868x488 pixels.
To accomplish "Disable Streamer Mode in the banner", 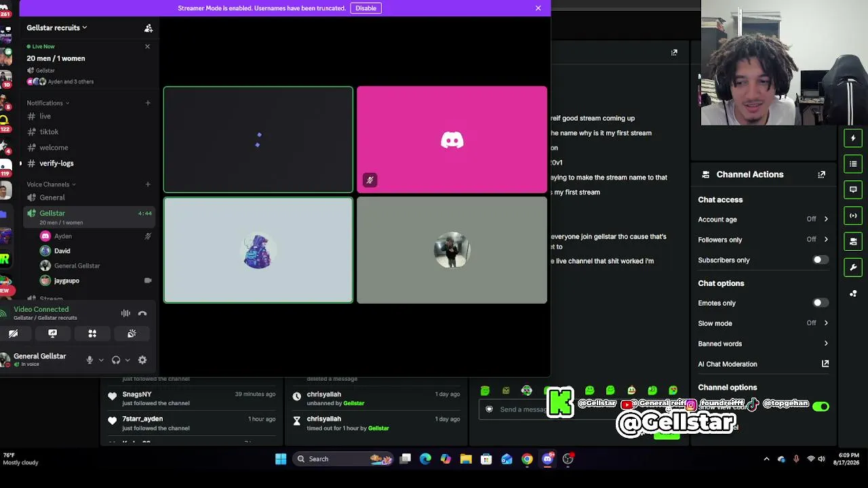I will click(366, 8).
